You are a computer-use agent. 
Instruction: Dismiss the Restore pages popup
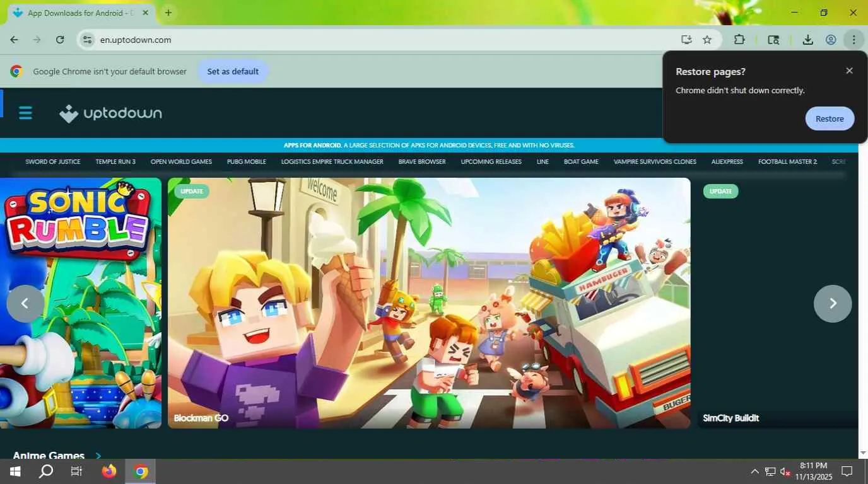(x=849, y=71)
